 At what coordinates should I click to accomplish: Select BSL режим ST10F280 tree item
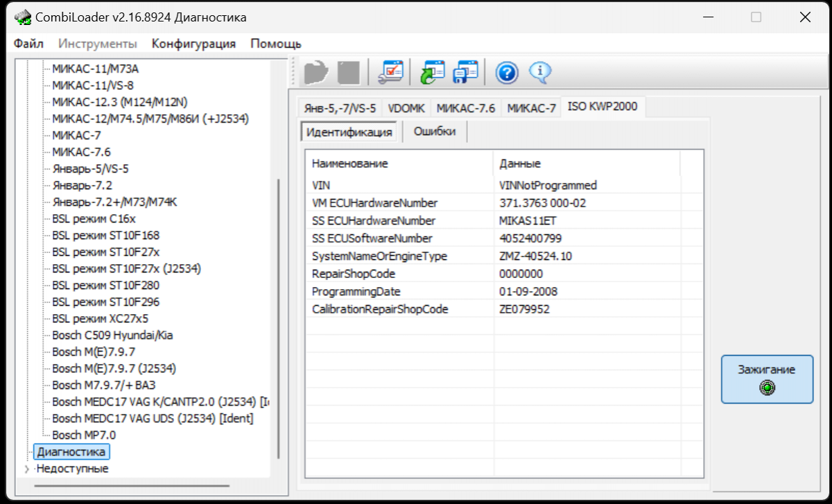point(106,285)
